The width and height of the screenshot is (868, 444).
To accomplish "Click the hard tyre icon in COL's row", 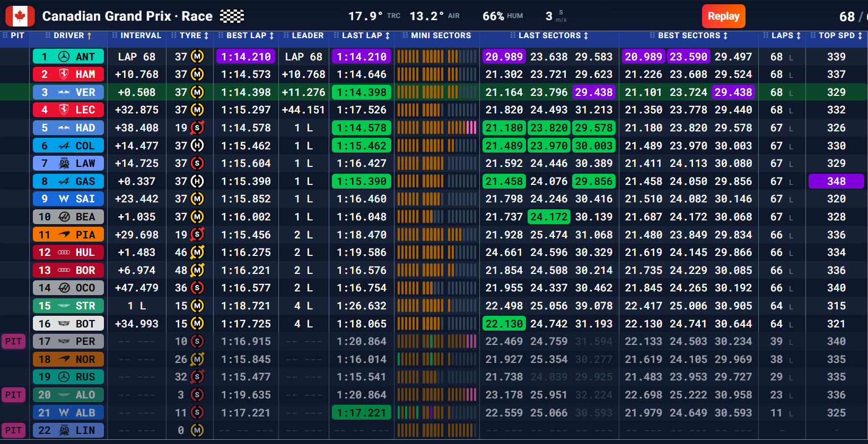I will 197,146.
